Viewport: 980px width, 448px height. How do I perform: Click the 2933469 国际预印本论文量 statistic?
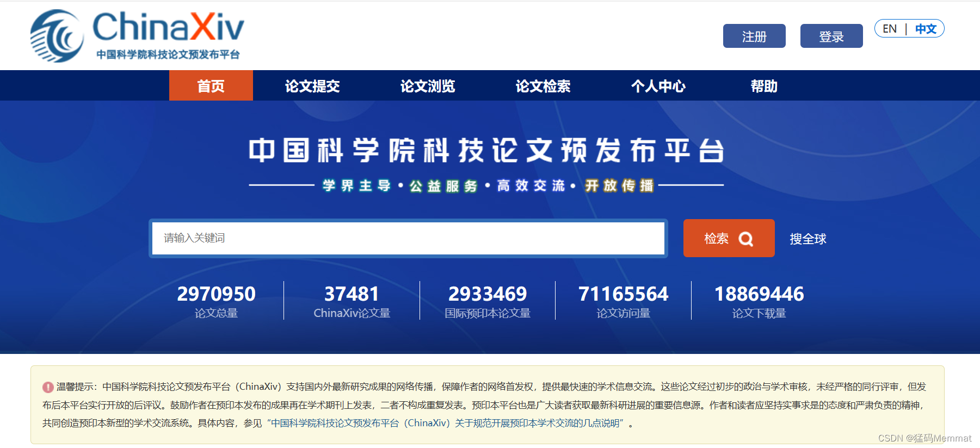tap(488, 301)
